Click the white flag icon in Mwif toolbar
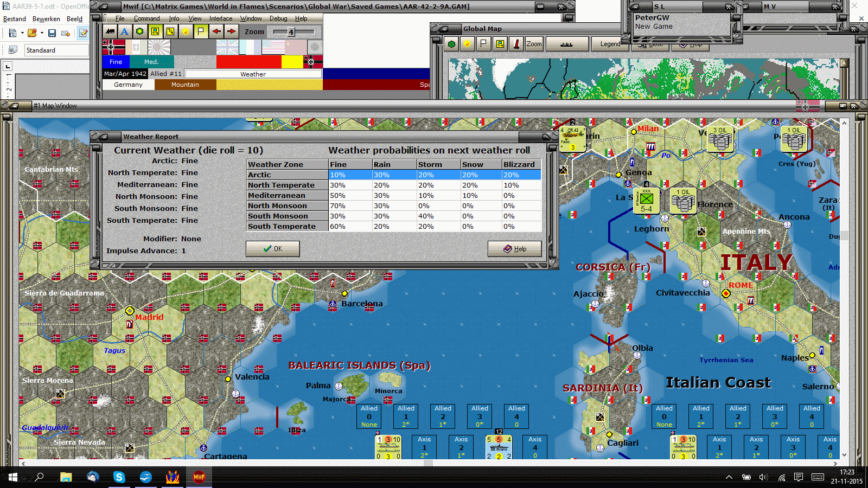 click(x=201, y=31)
